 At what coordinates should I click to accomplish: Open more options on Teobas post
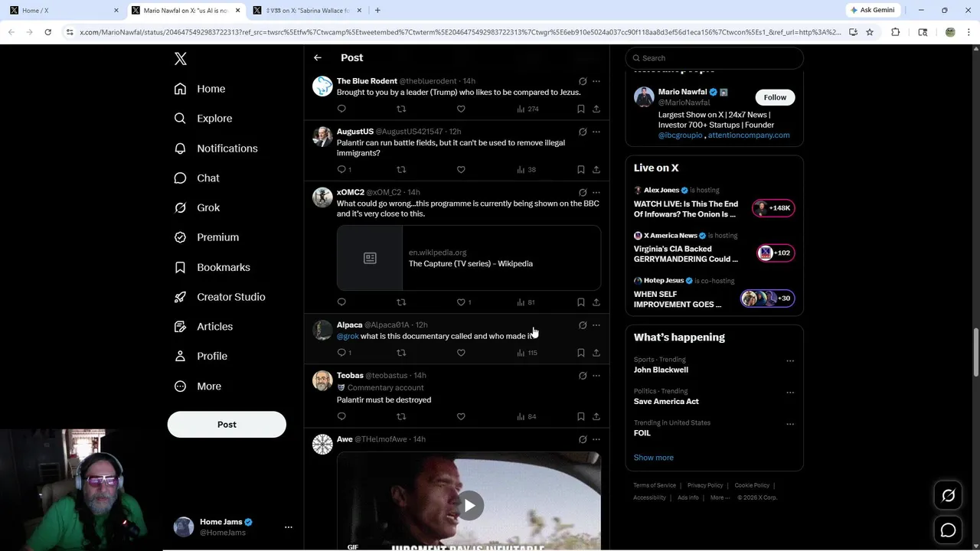(x=596, y=376)
